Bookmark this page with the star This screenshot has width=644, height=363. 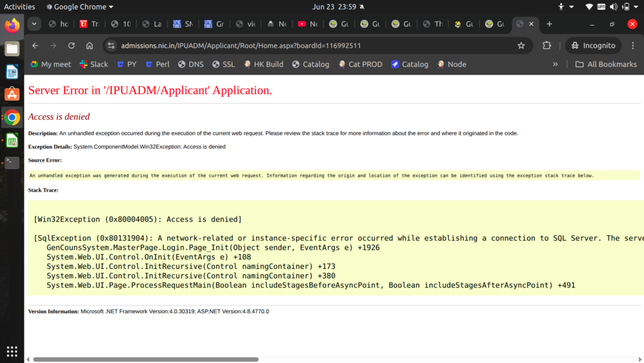tap(521, 46)
